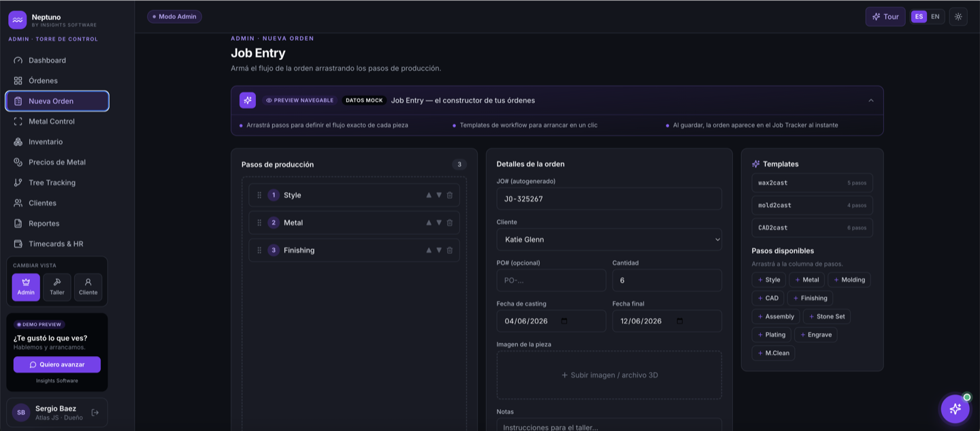The image size is (980, 431).
Task: Delete the Finishing step with trash icon
Action: (x=450, y=251)
